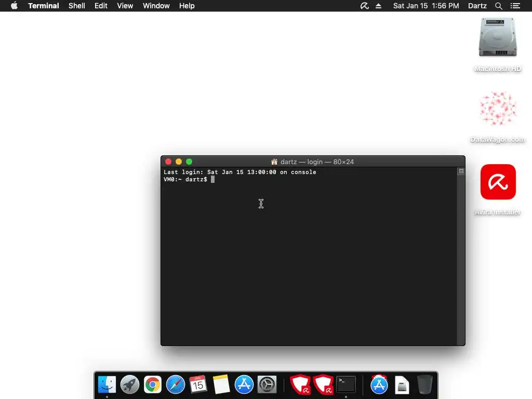This screenshot has height=399, width=532.
Task: Click the Terminal split pane button
Action: (461, 171)
